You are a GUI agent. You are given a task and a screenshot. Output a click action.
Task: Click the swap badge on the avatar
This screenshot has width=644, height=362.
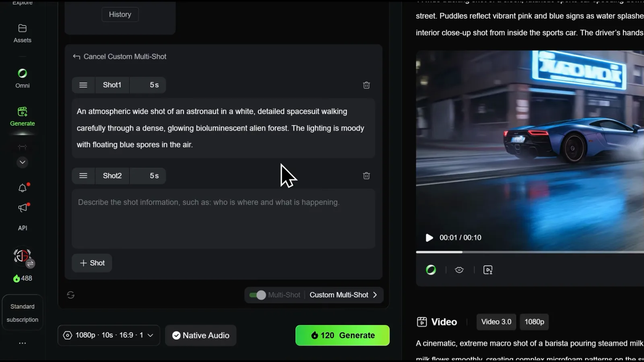(x=30, y=264)
